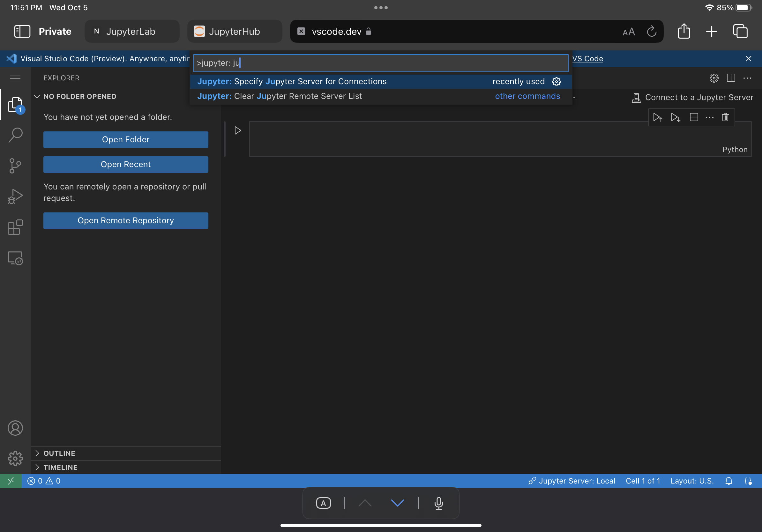762x532 pixels.
Task: Open Run and Debug view icon
Action: [x=15, y=196]
